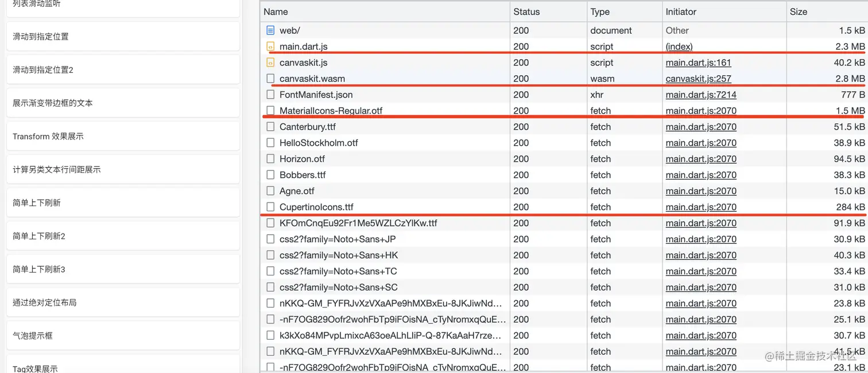
Task: Select the Canterbury.ttf request name
Action: click(308, 127)
